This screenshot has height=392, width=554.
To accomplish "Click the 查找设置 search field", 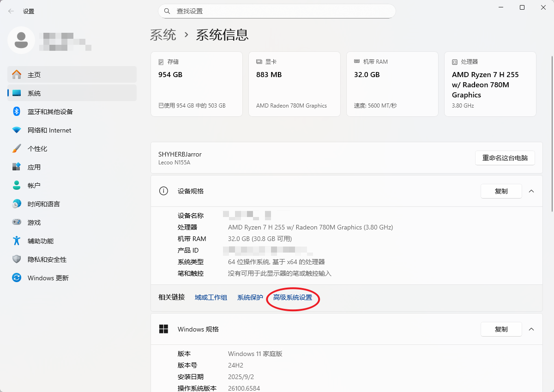I will tap(277, 11).
